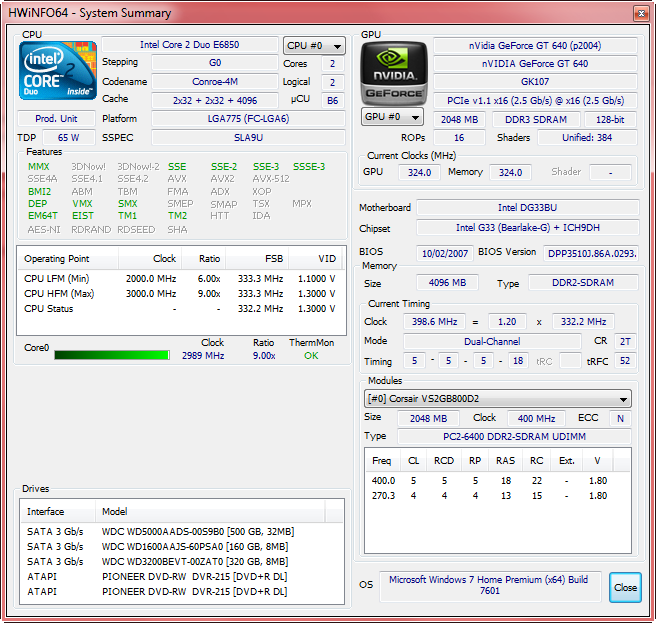Click the VID column header
Screen dimensions: 656x623
[x=315, y=259]
